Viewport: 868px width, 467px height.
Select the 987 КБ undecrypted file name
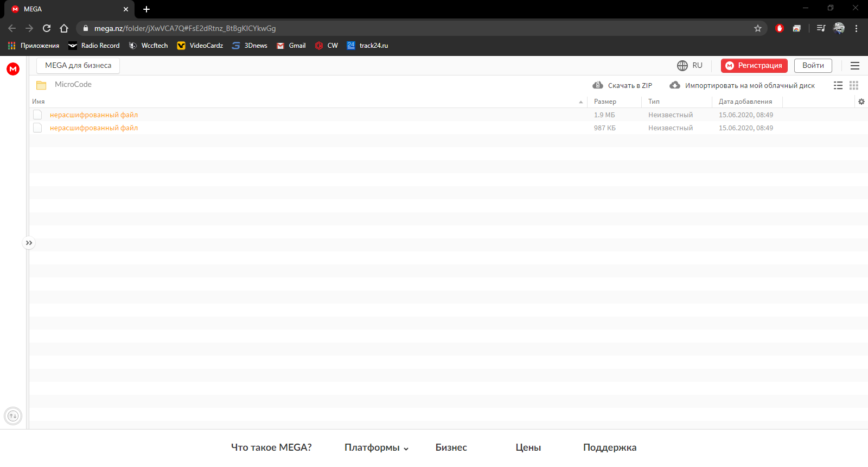coord(94,128)
